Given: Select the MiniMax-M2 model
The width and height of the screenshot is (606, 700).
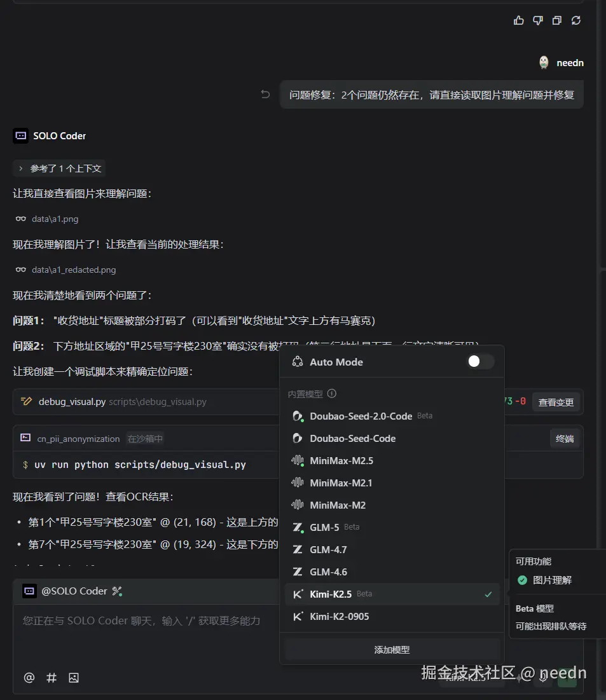Looking at the screenshot, I should point(392,505).
